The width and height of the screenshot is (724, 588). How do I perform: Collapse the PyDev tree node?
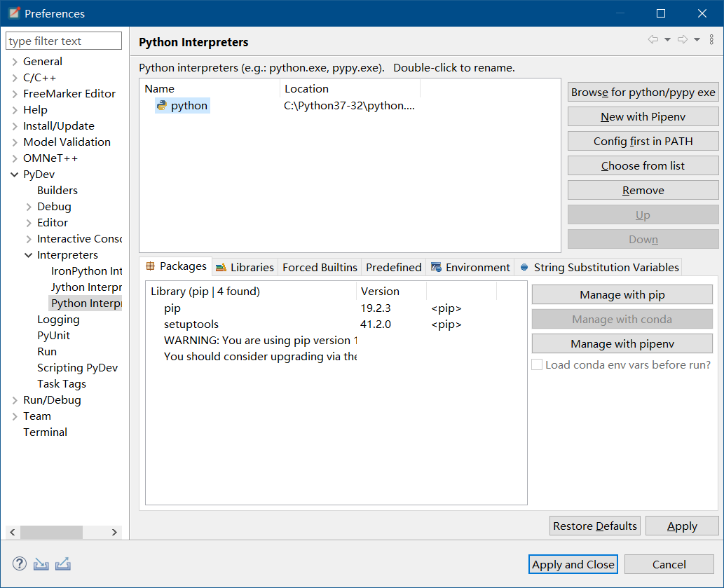coord(15,175)
